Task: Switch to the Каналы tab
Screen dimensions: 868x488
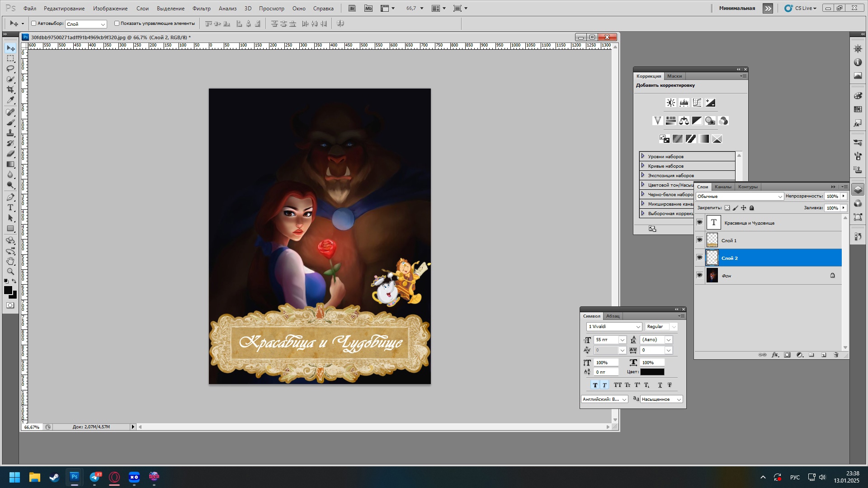Action: pos(722,187)
